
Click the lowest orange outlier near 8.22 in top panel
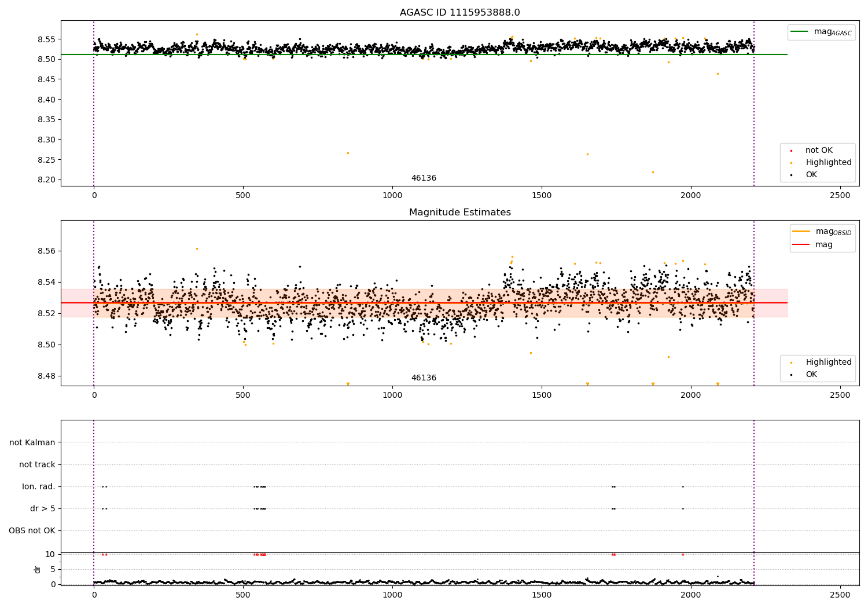coord(653,172)
